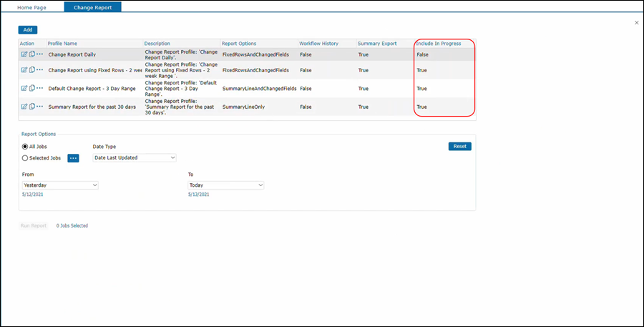
Task: Open more options for Change Report Daily
Action: [40, 54]
